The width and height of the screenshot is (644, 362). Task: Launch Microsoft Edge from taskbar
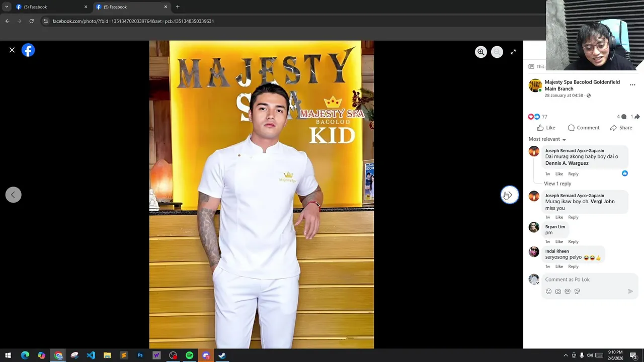[25, 355]
